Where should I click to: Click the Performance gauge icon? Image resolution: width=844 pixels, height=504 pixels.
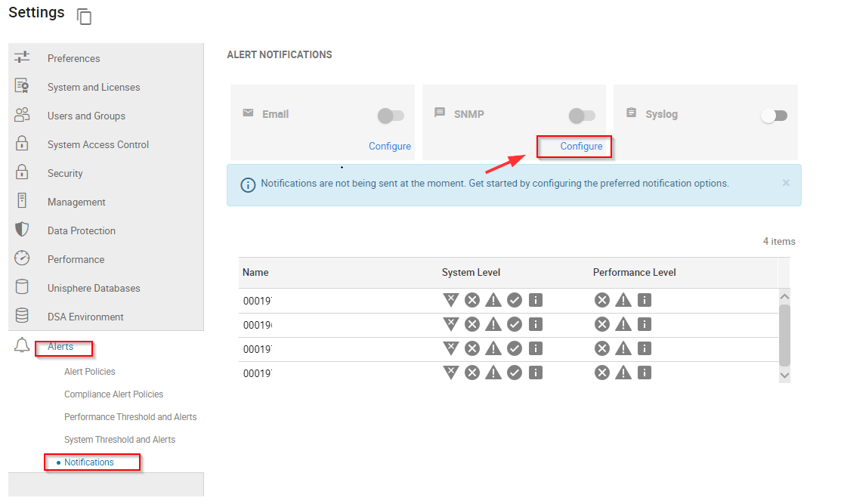[x=23, y=258]
